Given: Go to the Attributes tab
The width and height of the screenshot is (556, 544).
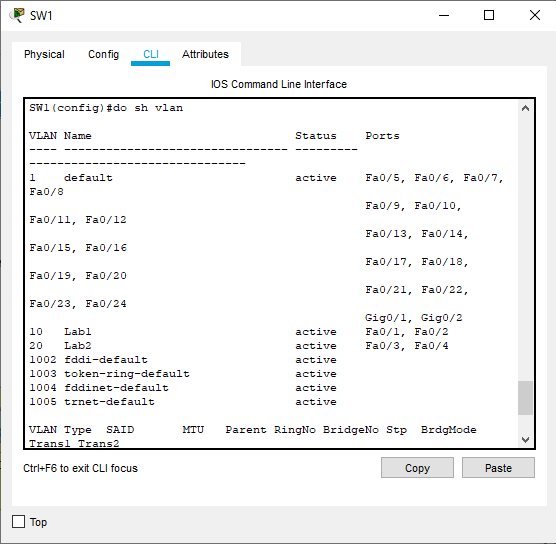Looking at the screenshot, I should pyautogui.click(x=205, y=54).
